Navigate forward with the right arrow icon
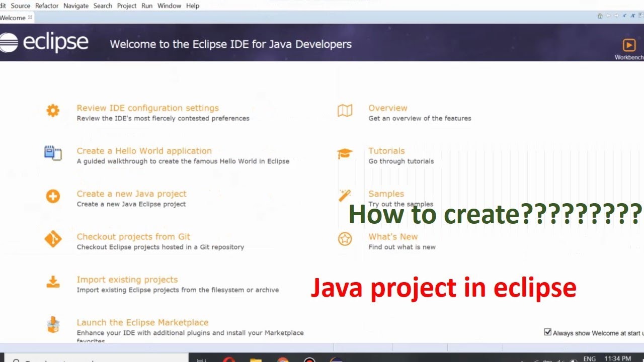The image size is (644, 362). point(616,16)
